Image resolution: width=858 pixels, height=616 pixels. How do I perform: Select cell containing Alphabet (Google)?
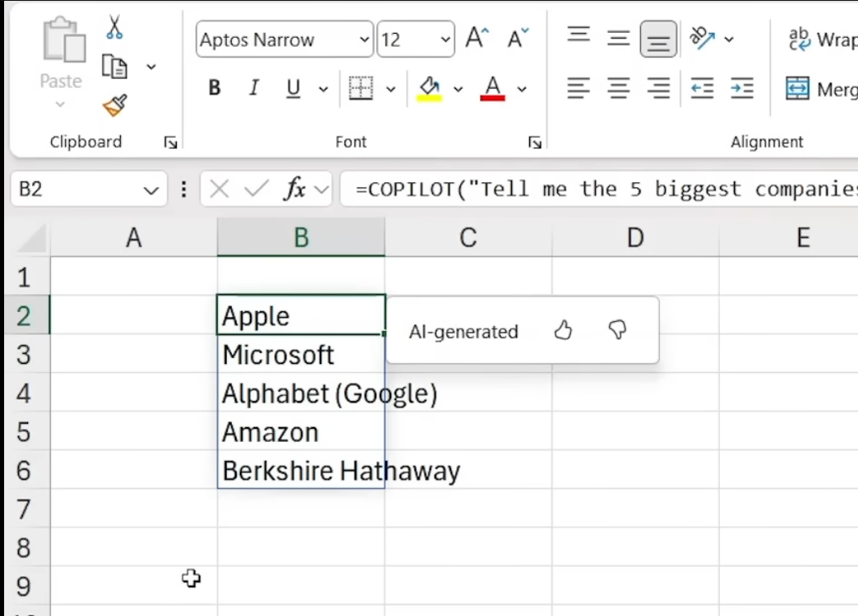click(301, 393)
